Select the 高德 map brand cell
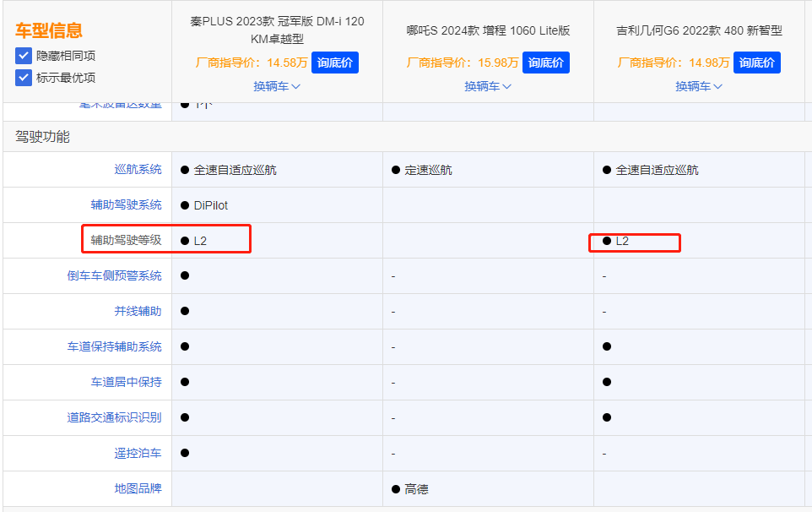The height and width of the screenshot is (512, 812). [x=416, y=489]
